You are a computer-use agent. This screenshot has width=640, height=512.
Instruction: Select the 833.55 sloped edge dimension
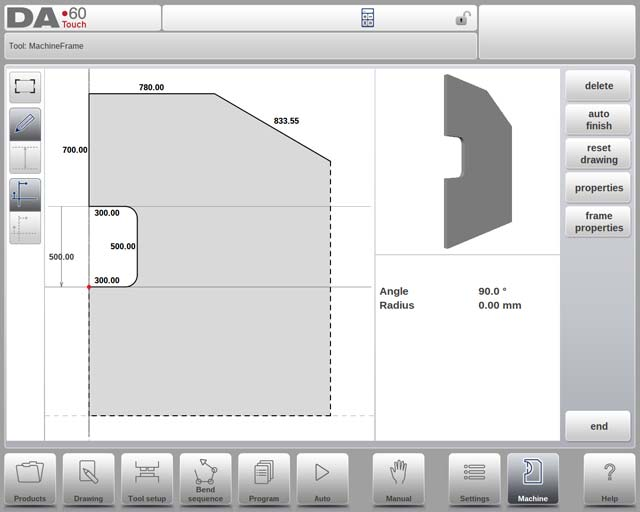pos(286,121)
